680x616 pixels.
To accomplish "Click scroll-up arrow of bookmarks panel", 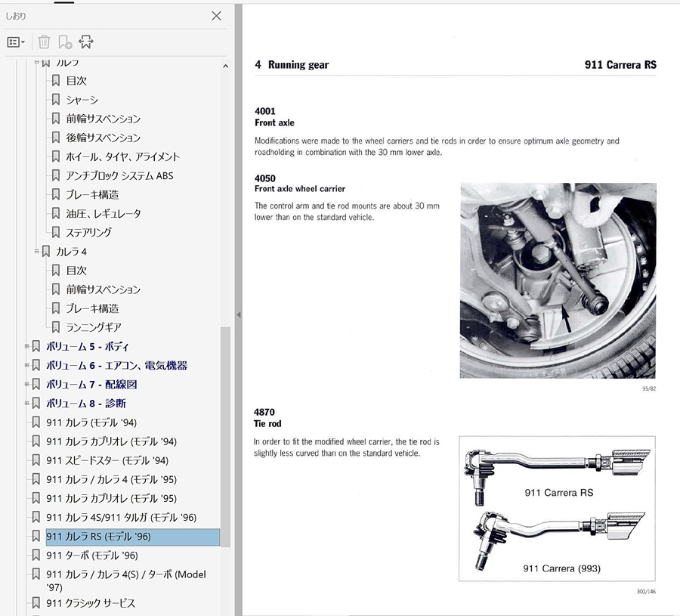I will [x=225, y=67].
